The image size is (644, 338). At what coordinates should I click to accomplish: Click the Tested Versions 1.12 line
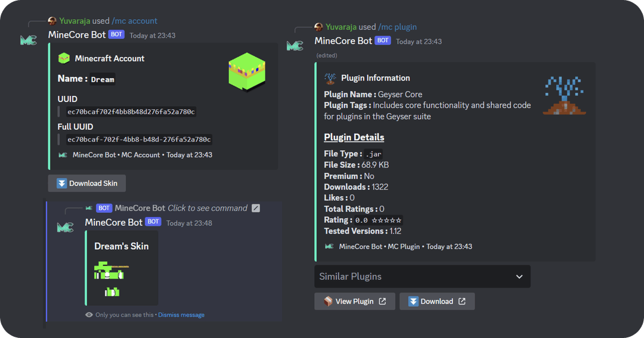click(x=363, y=231)
